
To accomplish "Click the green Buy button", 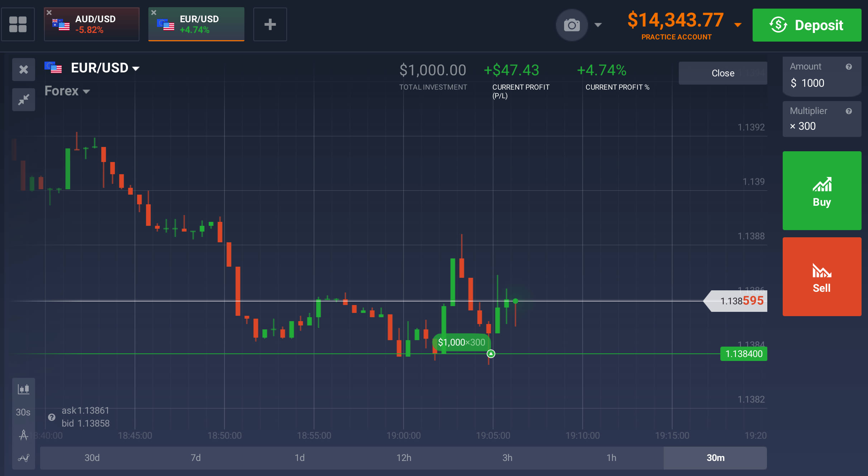I will click(x=821, y=191).
